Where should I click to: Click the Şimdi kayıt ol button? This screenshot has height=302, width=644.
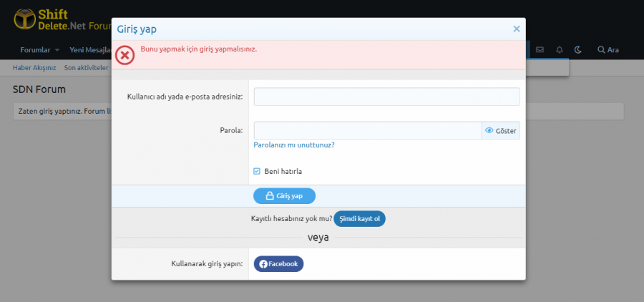coord(359,218)
